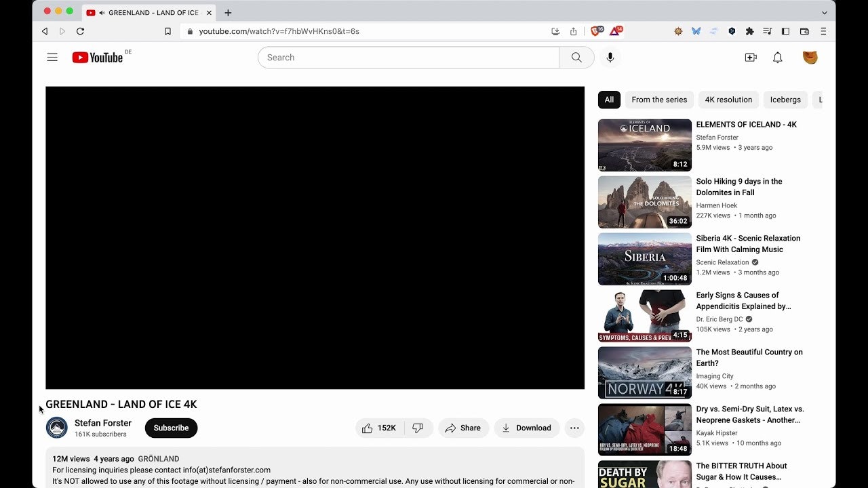Click the URL address bar

(366, 31)
